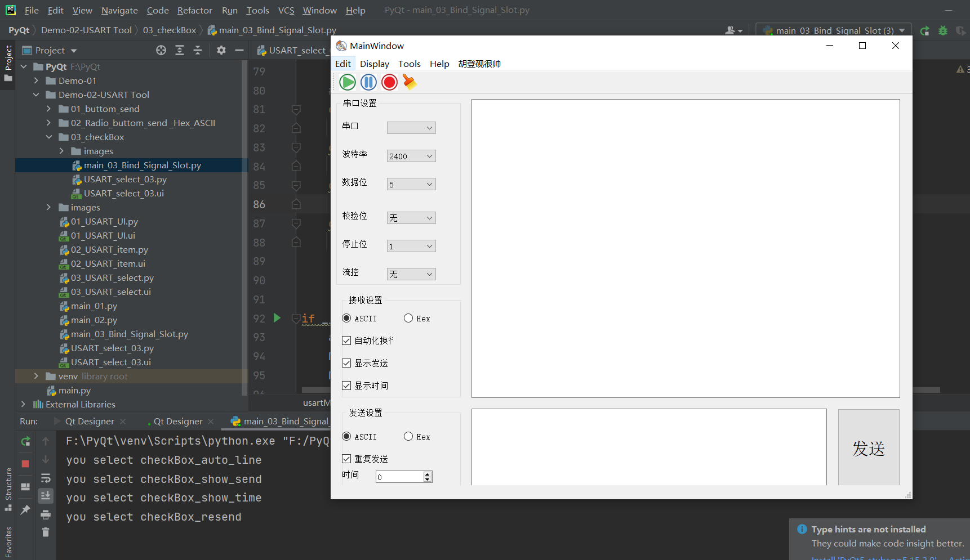Click the clear brush icon in MainWindow toolbar
Viewport: 970px width, 560px height.
(x=410, y=82)
